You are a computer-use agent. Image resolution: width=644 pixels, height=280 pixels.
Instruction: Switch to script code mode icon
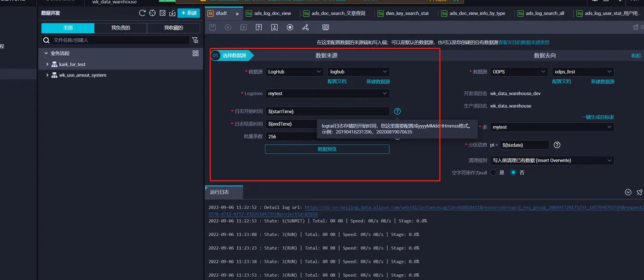[326, 28]
